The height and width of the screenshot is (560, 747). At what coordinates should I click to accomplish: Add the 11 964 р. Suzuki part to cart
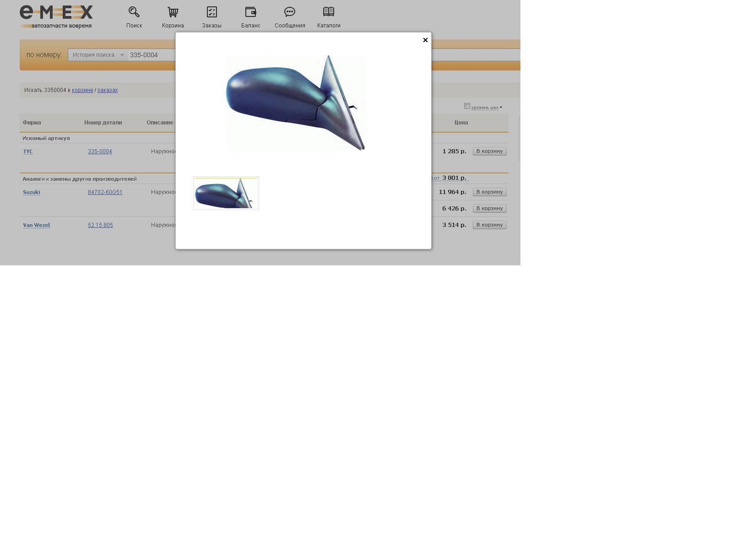tap(489, 192)
